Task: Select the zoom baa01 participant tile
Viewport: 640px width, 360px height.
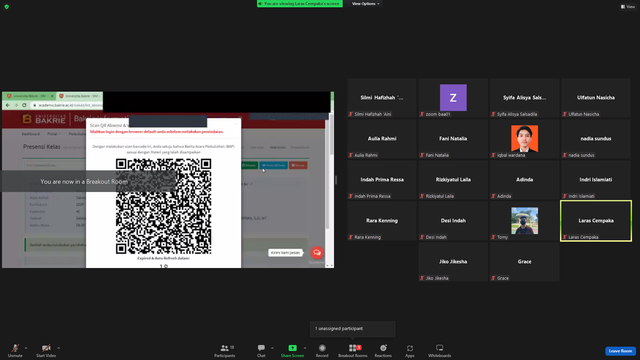Action: (x=453, y=98)
